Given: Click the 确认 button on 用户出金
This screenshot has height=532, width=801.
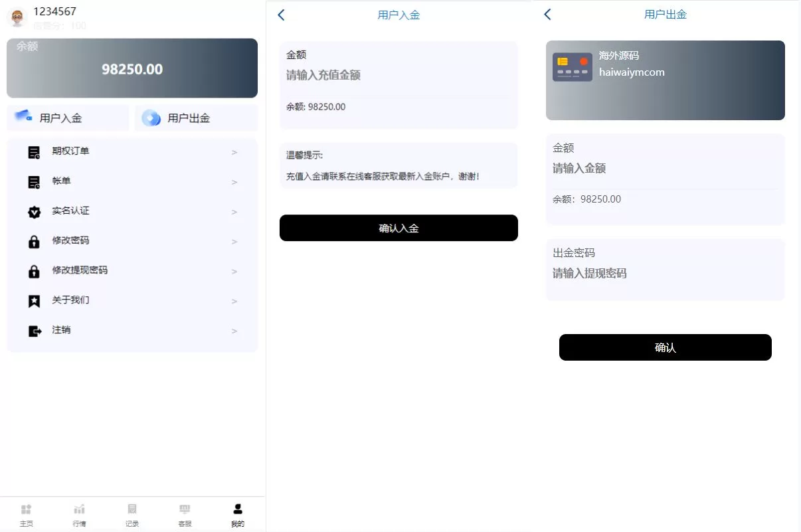Looking at the screenshot, I should [x=666, y=347].
